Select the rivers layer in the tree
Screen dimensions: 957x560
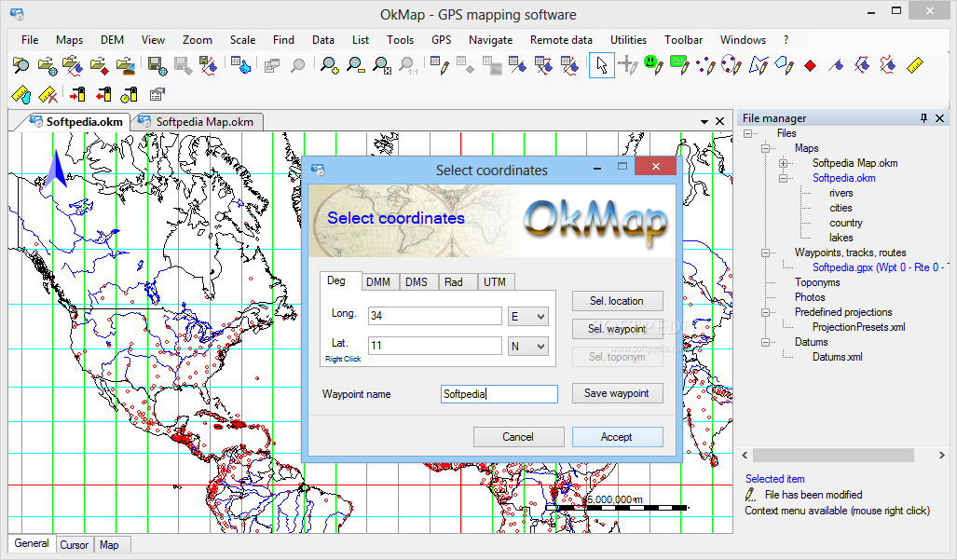(841, 194)
